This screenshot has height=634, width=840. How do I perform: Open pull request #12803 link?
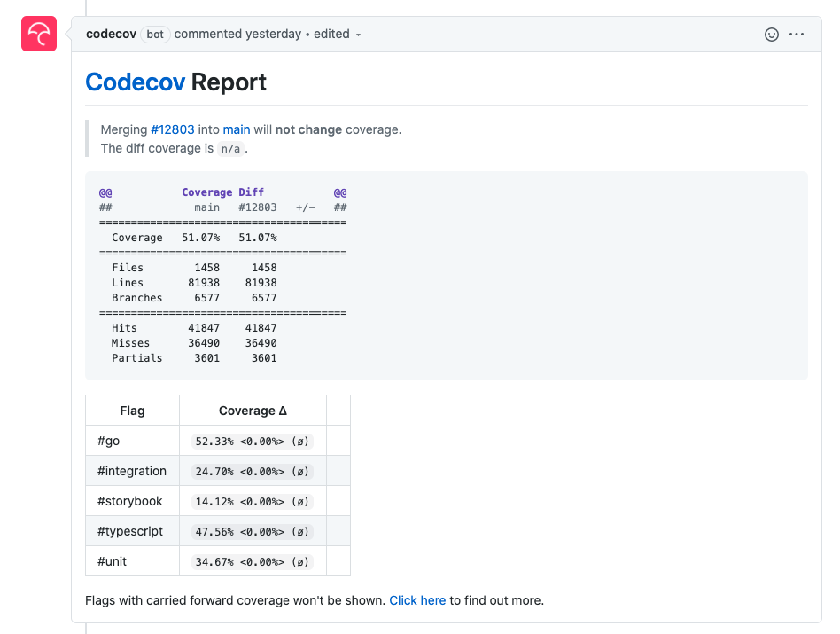[173, 129]
